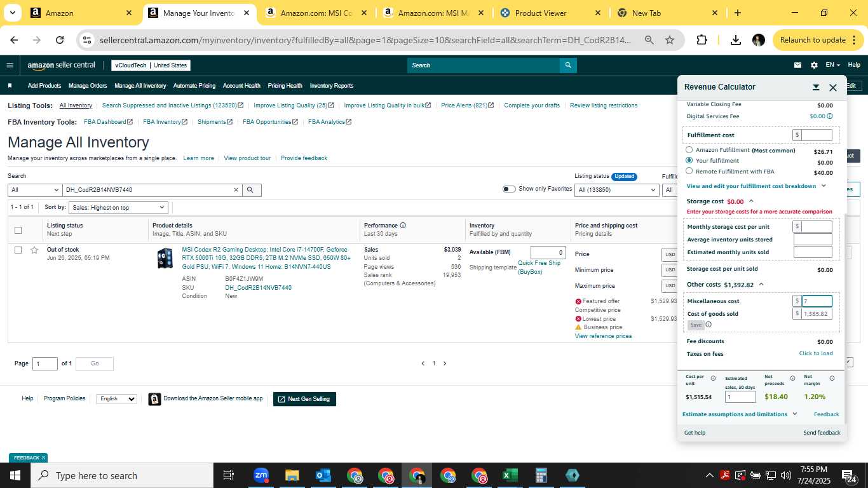
Task: Select Amazon Fulfillment radio option
Action: tap(689, 150)
